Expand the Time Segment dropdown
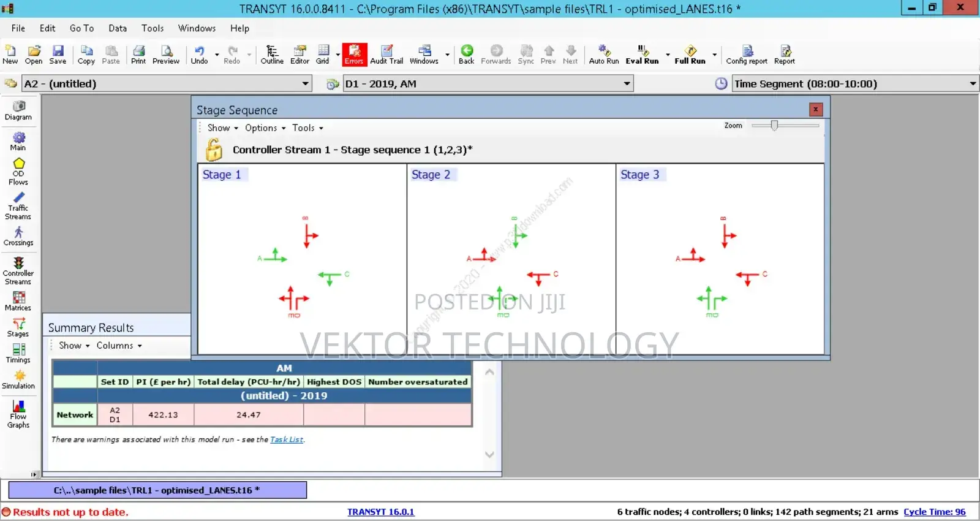Viewport: 980px width, 521px height. (973, 84)
